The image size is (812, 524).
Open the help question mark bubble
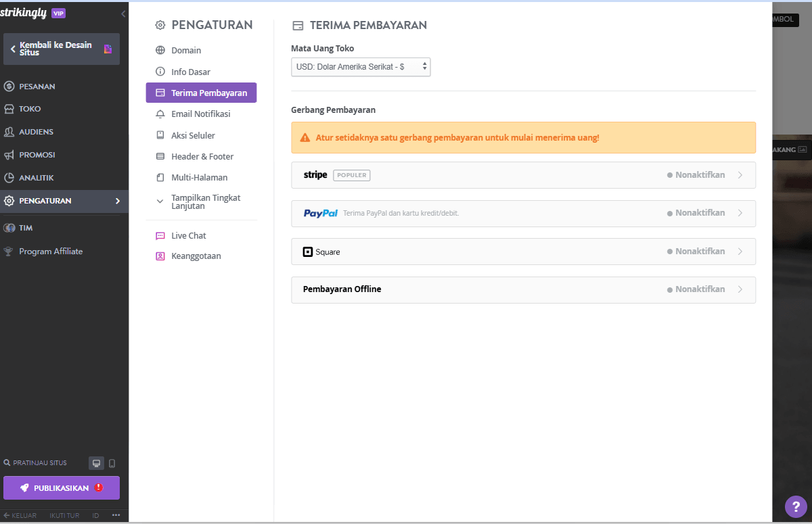coord(795,506)
